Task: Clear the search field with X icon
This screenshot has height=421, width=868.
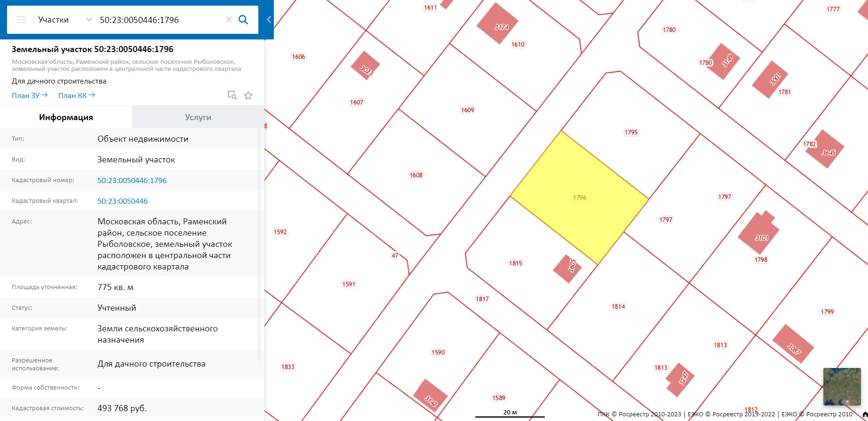Action: click(229, 20)
